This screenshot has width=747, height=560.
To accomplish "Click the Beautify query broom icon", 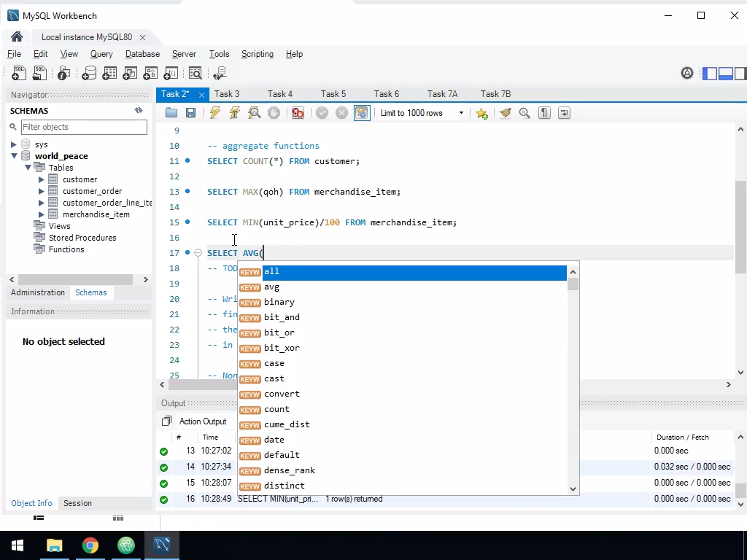I will 505,113.
